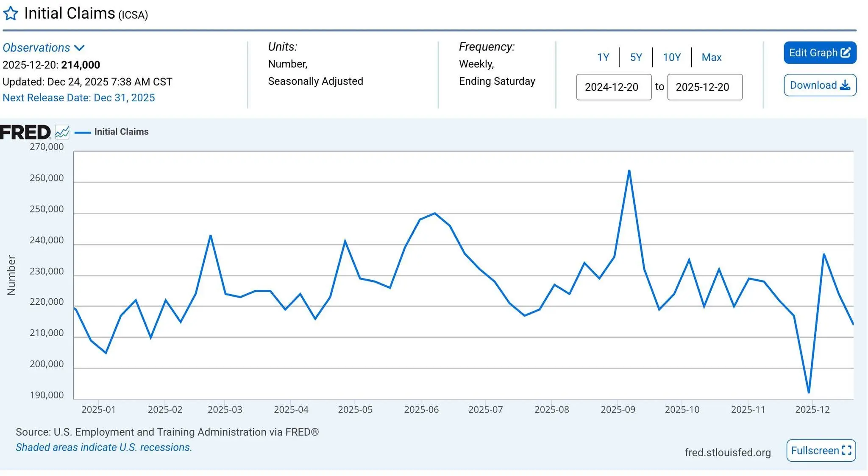Switch to the 10Y range
868x476 pixels.
671,57
